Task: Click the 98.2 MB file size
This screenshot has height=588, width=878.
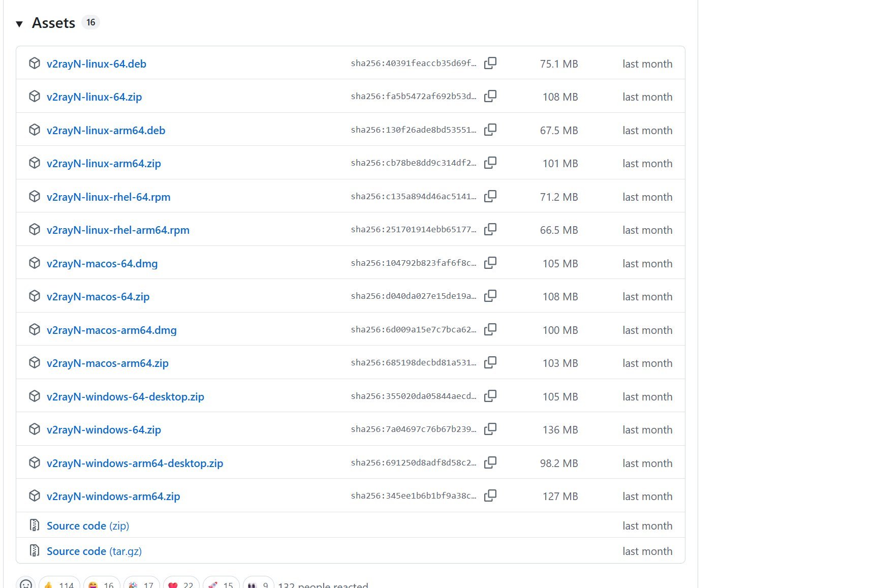Action: [x=559, y=463]
